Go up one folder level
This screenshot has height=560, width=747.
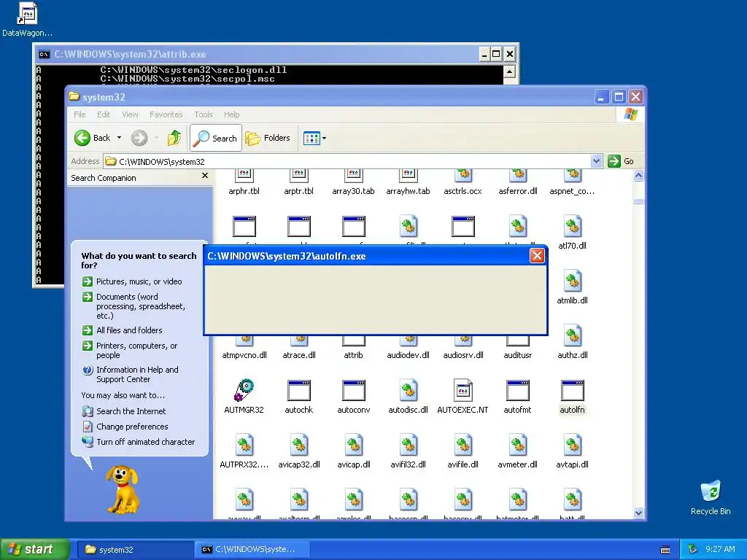(x=174, y=138)
